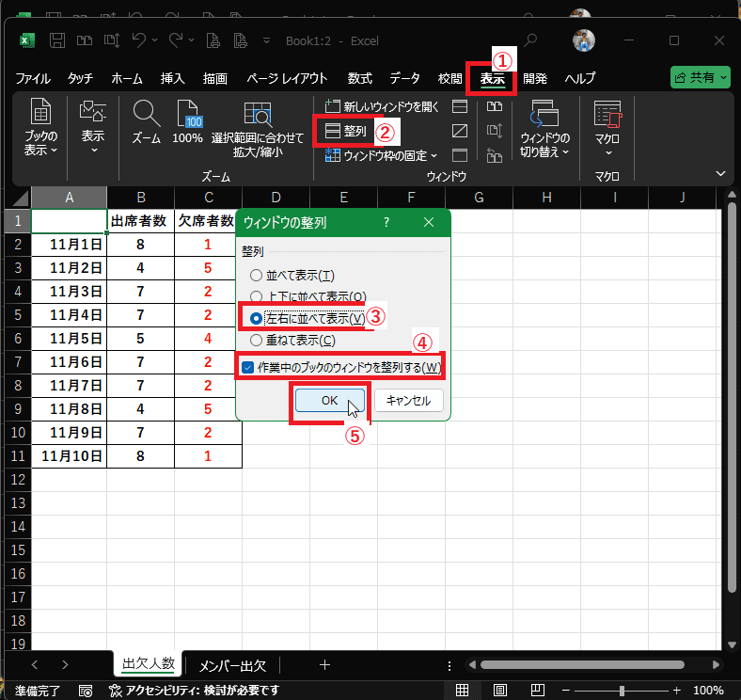Open the 数式 ribbon tab

[x=359, y=78]
